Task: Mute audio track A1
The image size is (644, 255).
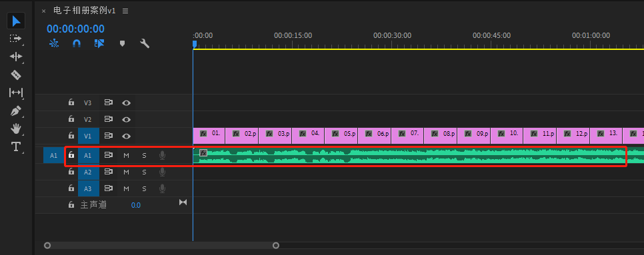Action: [127, 155]
